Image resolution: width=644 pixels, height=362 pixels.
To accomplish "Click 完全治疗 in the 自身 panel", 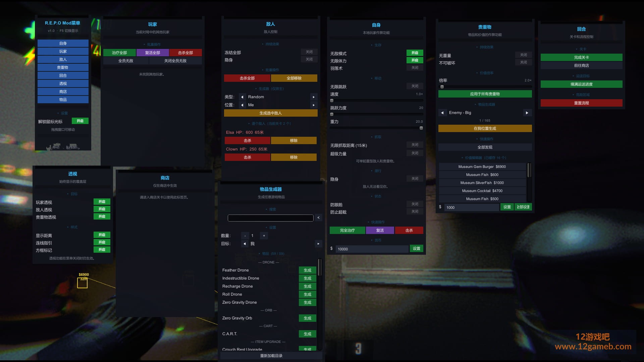I will (x=347, y=230).
